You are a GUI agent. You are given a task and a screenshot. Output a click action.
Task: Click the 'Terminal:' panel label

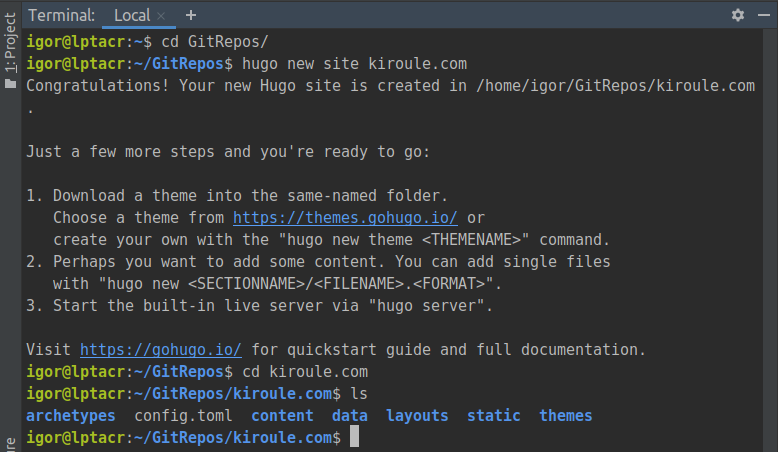(62, 15)
